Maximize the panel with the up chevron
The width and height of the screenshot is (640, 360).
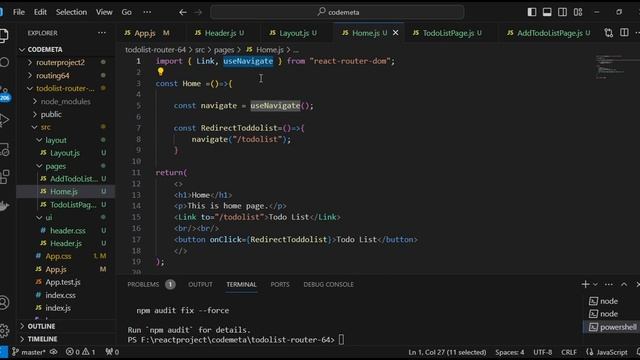pos(624,284)
